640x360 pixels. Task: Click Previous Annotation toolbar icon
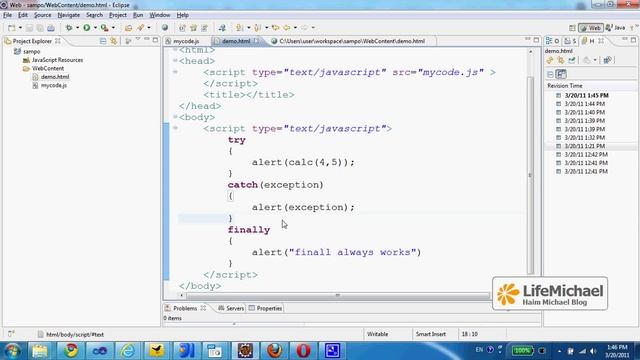258,28
